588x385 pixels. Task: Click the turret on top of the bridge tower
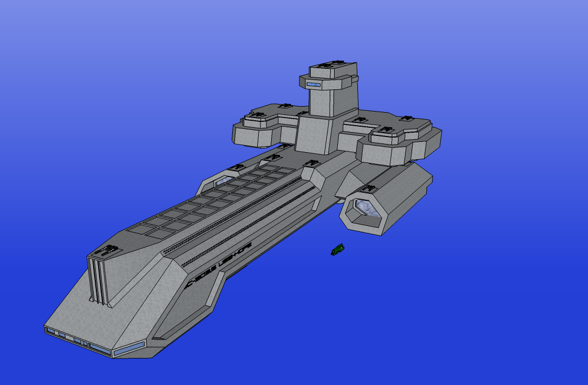(325, 65)
